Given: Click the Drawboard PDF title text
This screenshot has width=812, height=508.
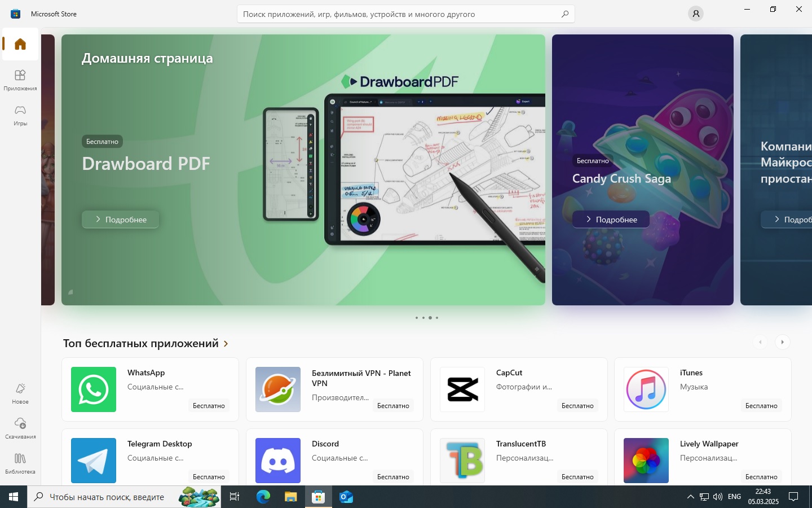Looking at the screenshot, I should click(146, 164).
